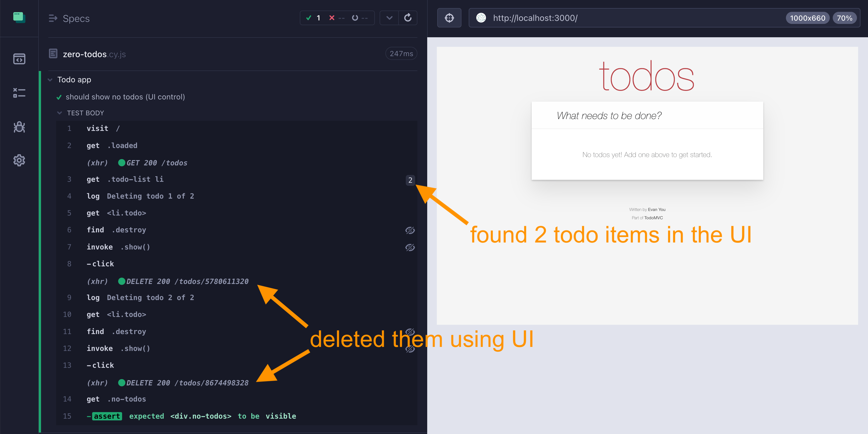This screenshot has width=868, height=434.
Task: Open the Settings gear icon
Action: (x=19, y=160)
